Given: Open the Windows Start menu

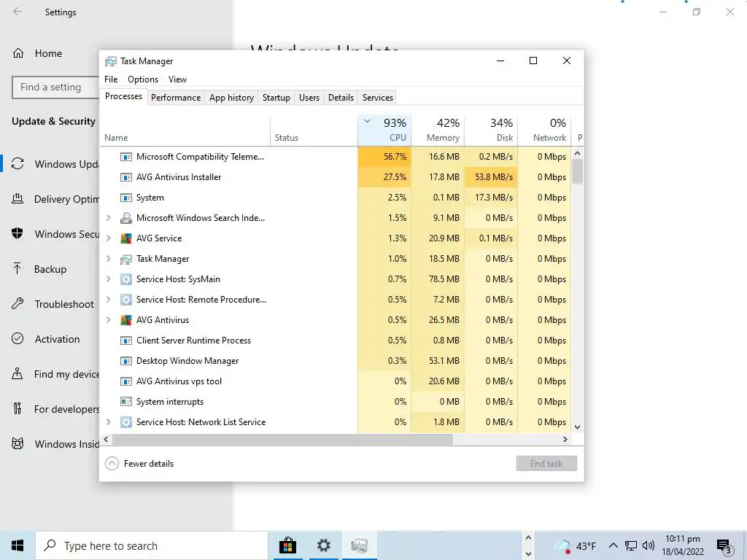Looking at the screenshot, I should pyautogui.click(x=18, y=545).
